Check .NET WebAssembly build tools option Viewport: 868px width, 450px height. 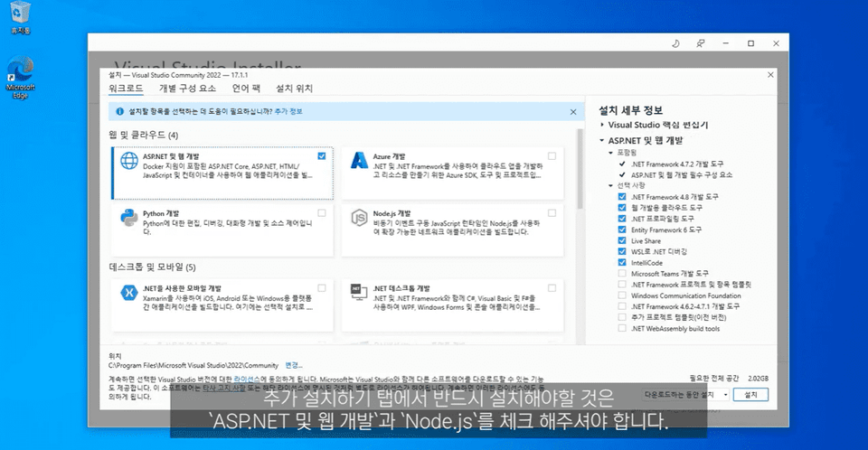pos(622,328)
